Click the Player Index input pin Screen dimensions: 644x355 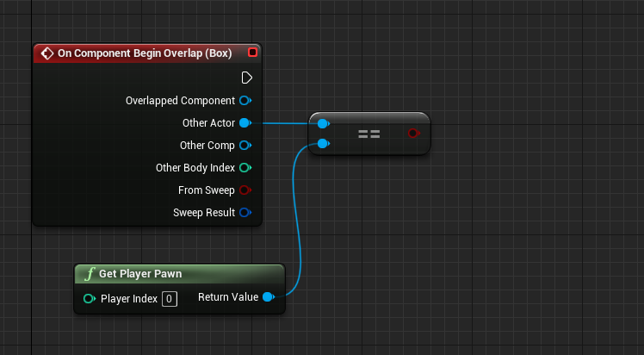coord(90,299)
